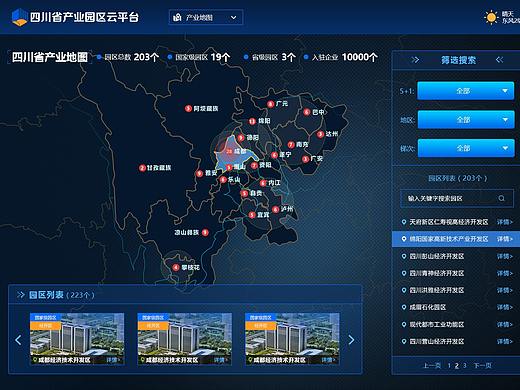Viewport: 520px width, 390px height.
Task: Click the 甘孜藏族 map marker
Action: click(142, 168)
